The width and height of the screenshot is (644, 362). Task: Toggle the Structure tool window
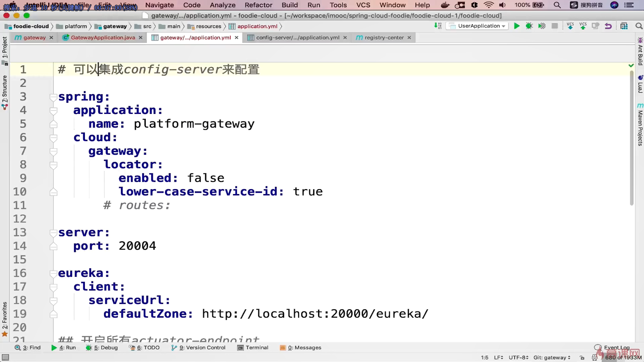[x=5, y=89]
